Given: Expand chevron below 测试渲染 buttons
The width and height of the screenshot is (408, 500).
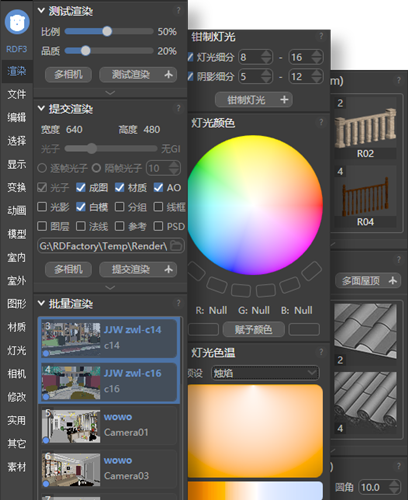Looking at the screenshot, I should pyautogui.click(x=110, y=92).
